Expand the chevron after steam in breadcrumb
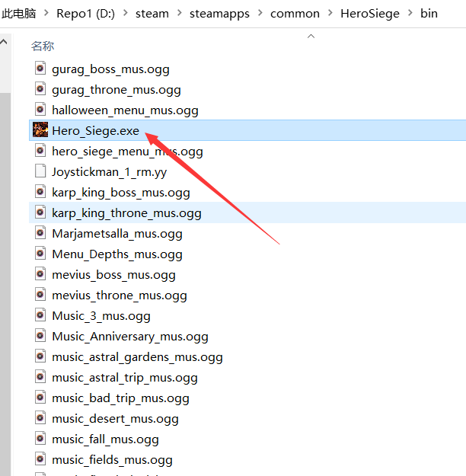The height and width of the screenshot is (476, 466). tap(179, 13)
